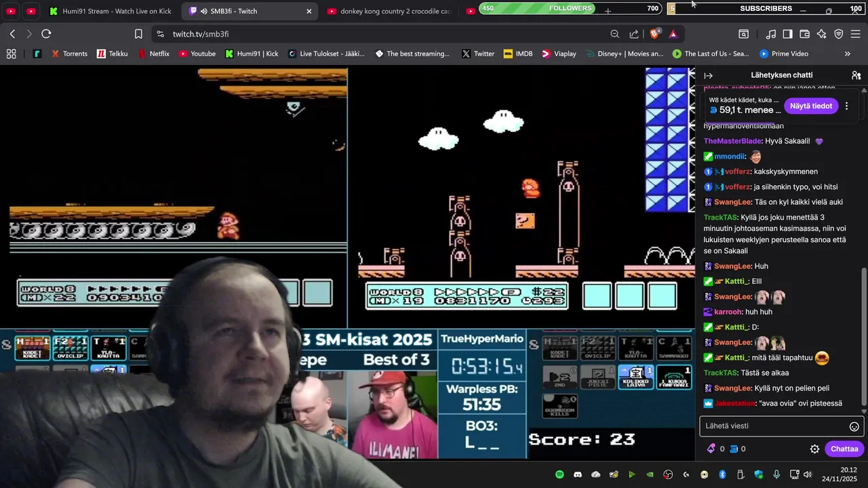This screenshot has width=868, height=488.
Task: Open three-dot menu next to Näytä tiedot
Action: tap(846, 106)
